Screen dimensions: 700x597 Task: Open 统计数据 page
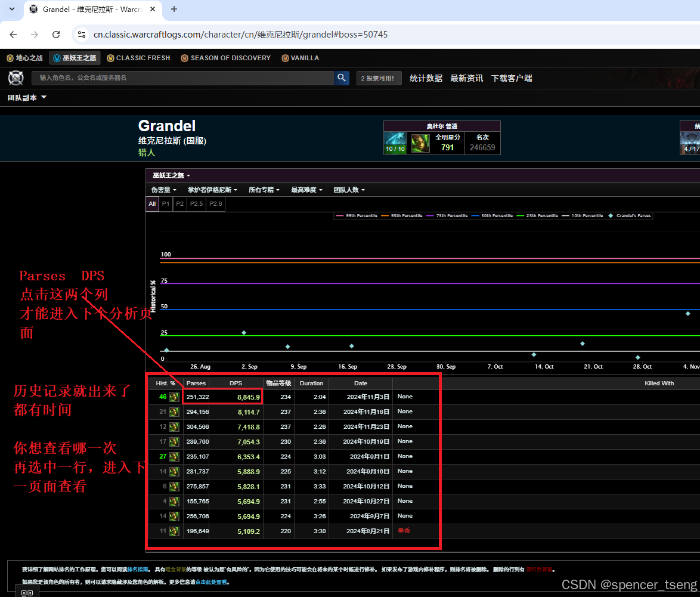[426, 78]
